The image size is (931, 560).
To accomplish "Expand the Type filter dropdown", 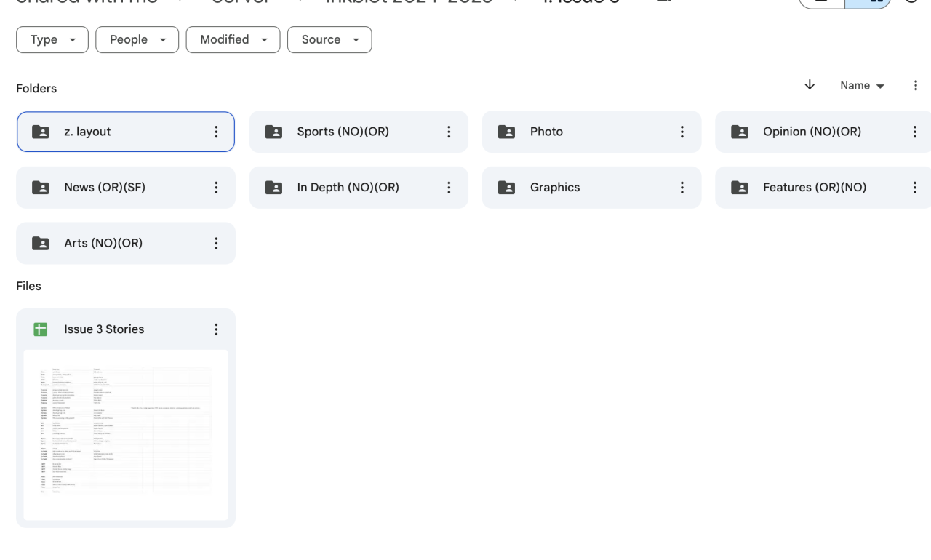I will click(x=52, y=40).
